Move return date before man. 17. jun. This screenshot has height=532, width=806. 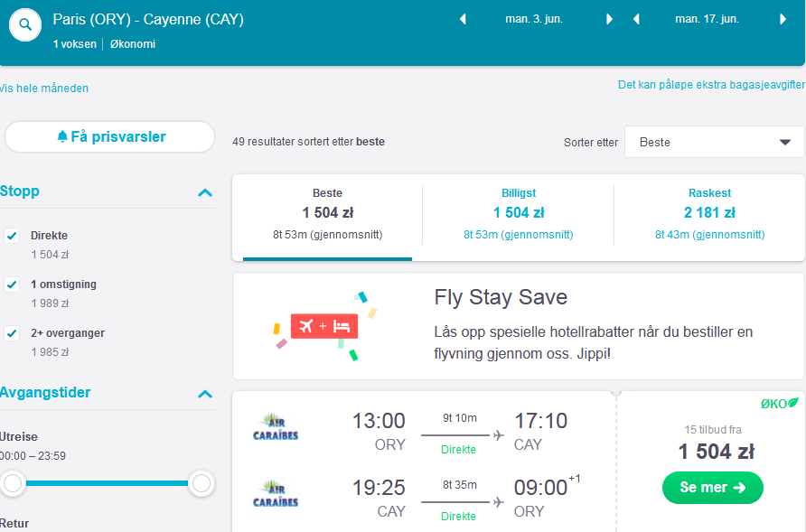point(636,19)
